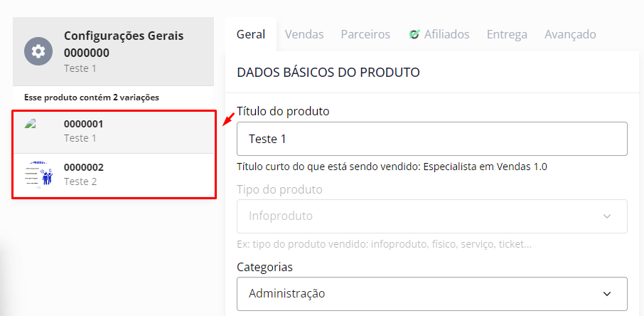Switch to the Entrega tab
The width and height of the screenshot is (644, 316).
(x=507, y=34)
